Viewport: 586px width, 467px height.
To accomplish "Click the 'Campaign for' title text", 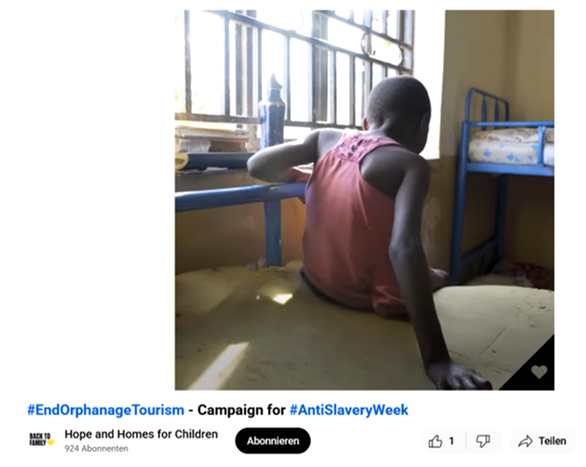I will tap(241, 410).
